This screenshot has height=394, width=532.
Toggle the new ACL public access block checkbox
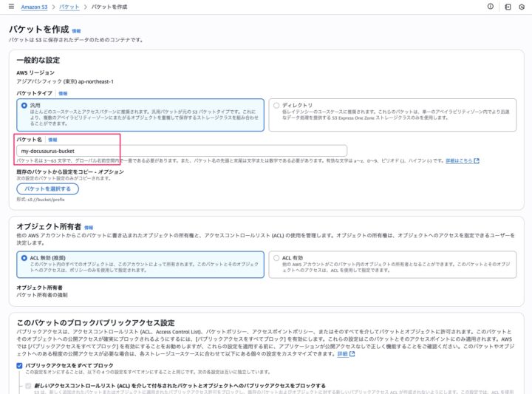[x=28, y=386]
